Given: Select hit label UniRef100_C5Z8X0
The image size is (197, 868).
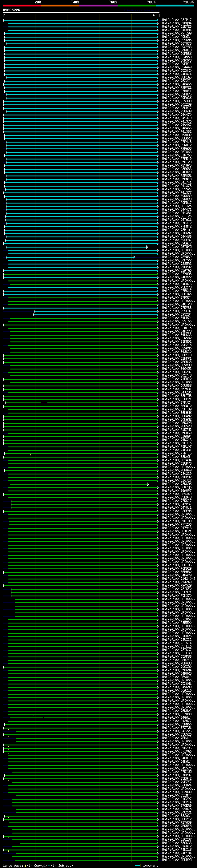Looking at the screenshot, I should click(176, 71).
